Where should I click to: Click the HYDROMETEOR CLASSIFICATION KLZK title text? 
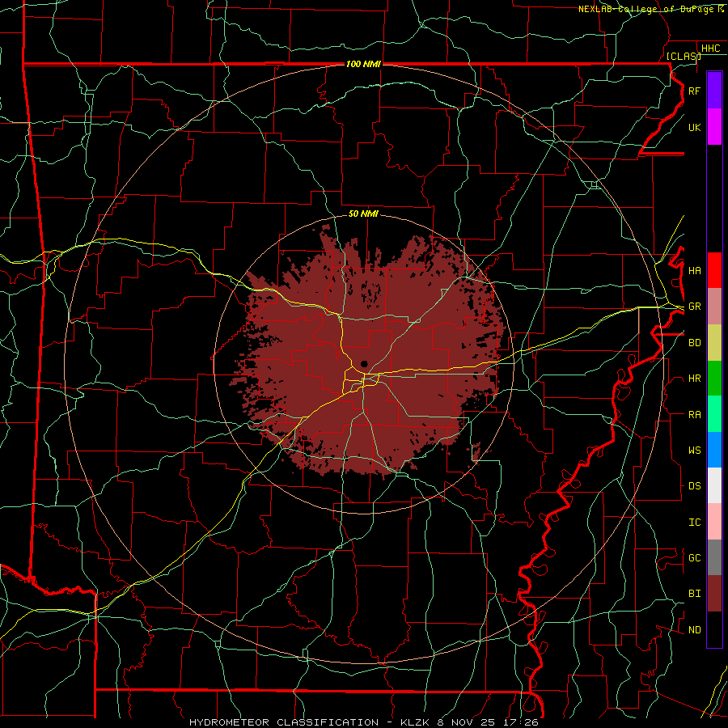click(363, 722)
